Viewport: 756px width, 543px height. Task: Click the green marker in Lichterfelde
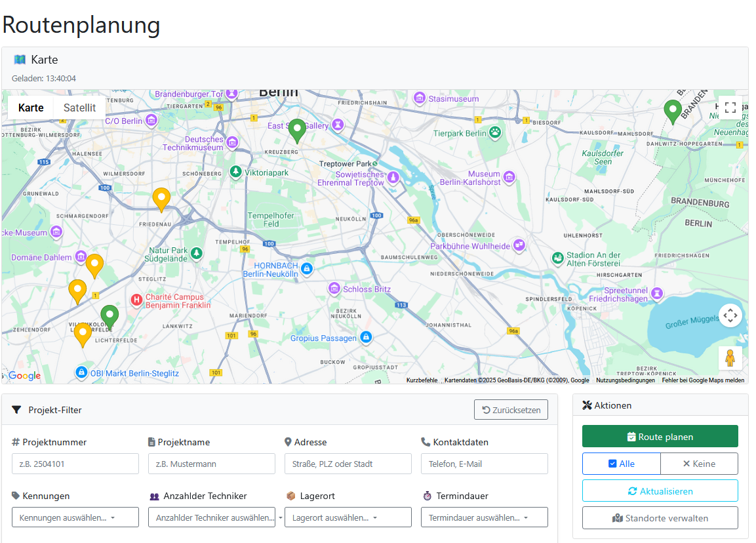coord(109,317)
